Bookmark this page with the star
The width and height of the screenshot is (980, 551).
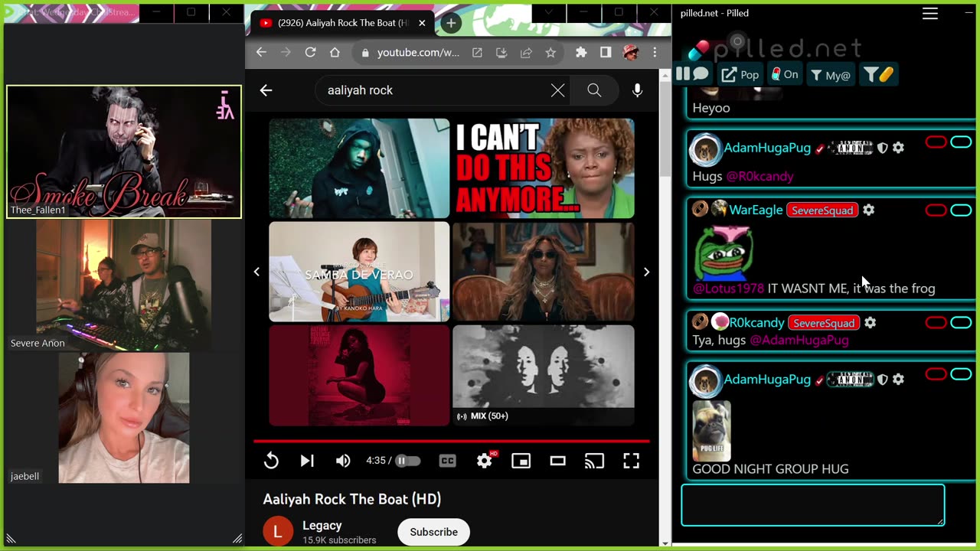point(550,53)
